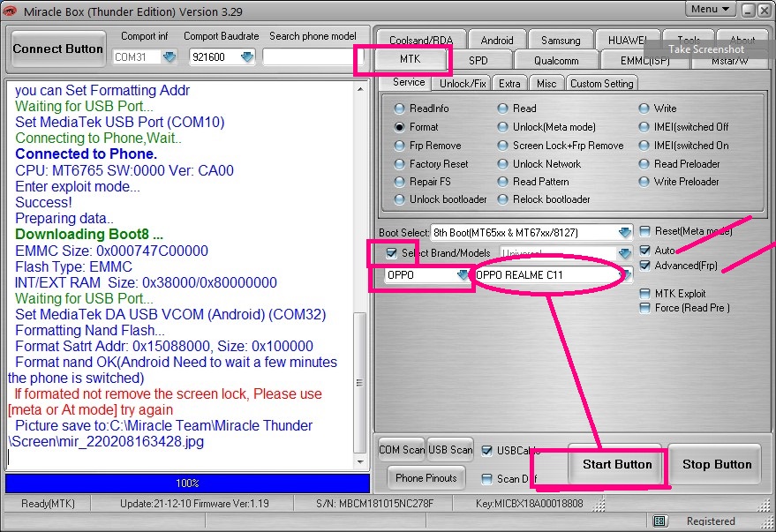The width and height of the screenshot is (776, 532).
Task: Select the IMEI(switched Off) radio option
Action: [x=644, y=127]
